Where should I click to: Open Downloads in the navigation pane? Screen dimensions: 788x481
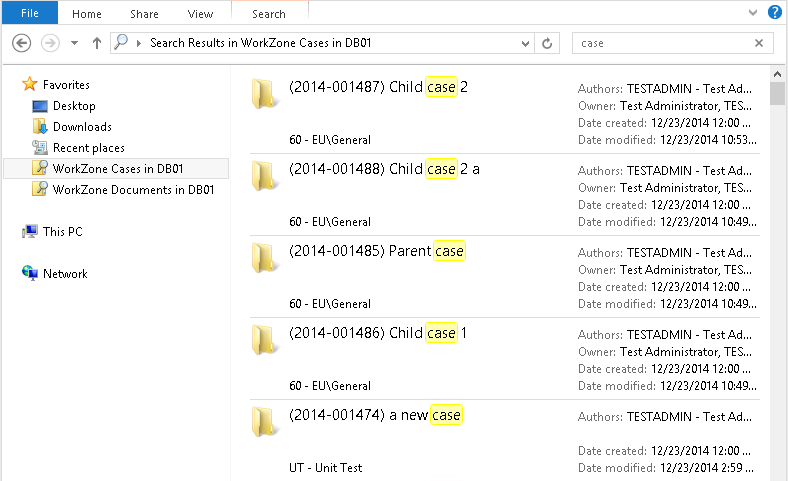click(x=81, y=127)
